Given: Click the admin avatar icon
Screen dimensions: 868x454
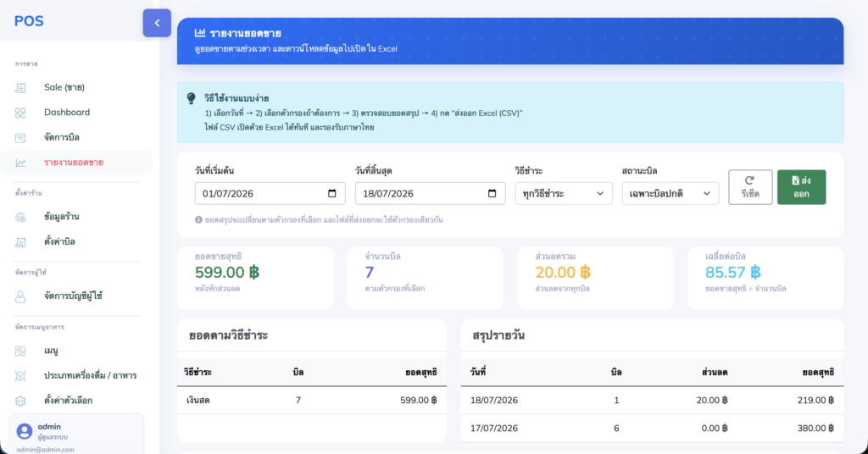Looking at the screenshot, I should coord(25,431).
